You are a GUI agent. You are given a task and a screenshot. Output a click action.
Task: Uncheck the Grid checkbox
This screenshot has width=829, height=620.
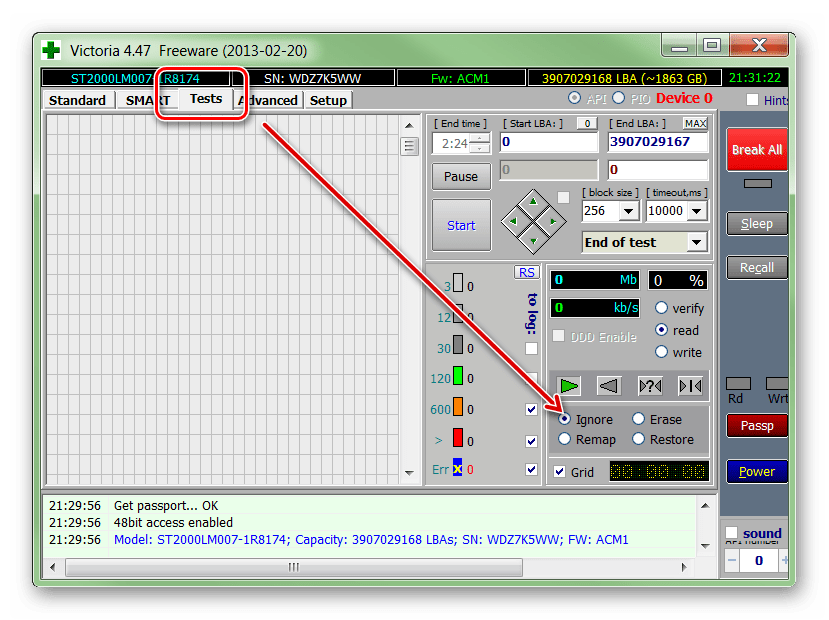point(559,472)
